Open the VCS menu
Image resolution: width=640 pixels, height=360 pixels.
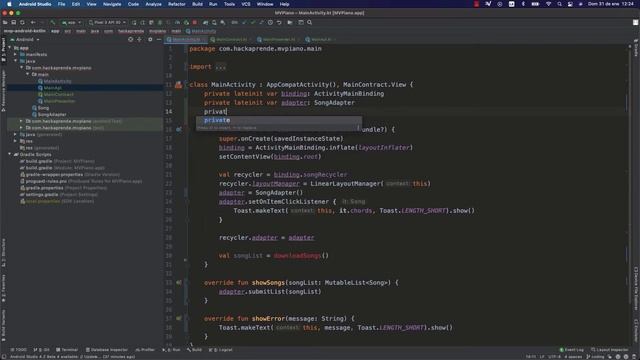[246, 4]
